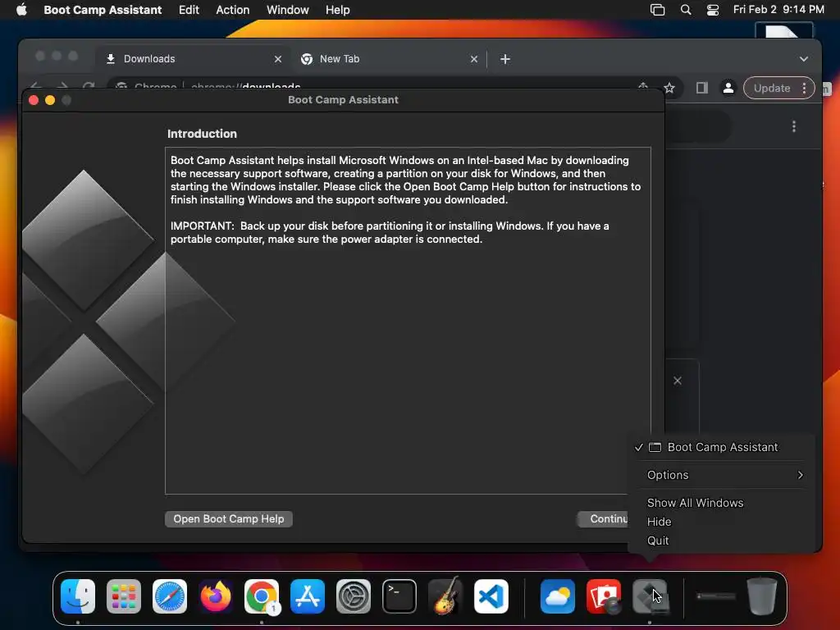Open the Trash in the Dock
The height and width of the screenshot is (630, 840).
(762, 596)
